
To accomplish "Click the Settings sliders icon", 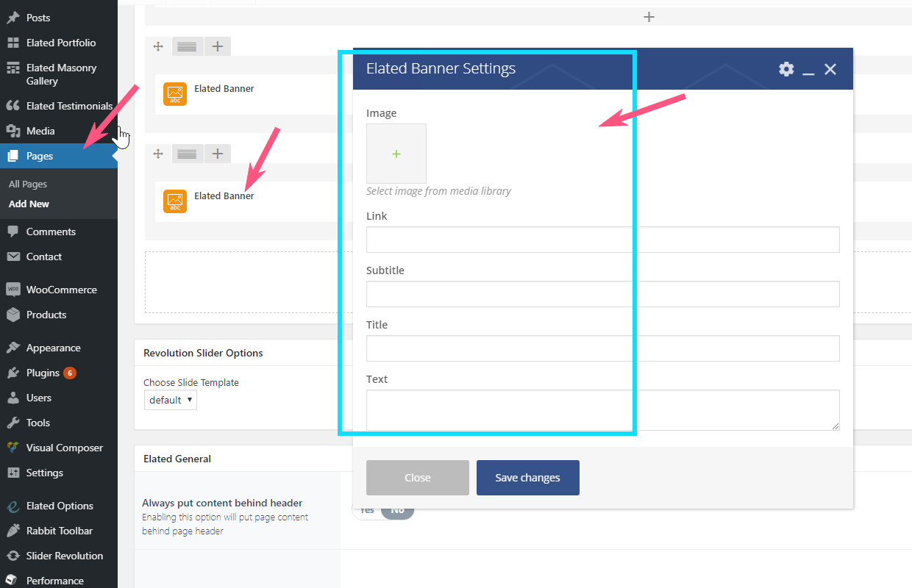I will tap(13, 473).
